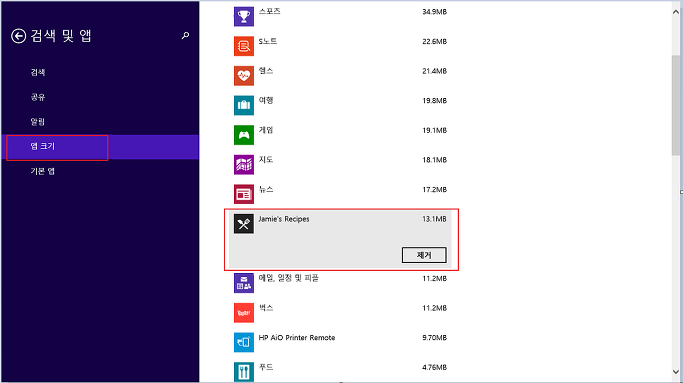Click the 22.6MB size value
Screen dimensions: 683x383
434,41
